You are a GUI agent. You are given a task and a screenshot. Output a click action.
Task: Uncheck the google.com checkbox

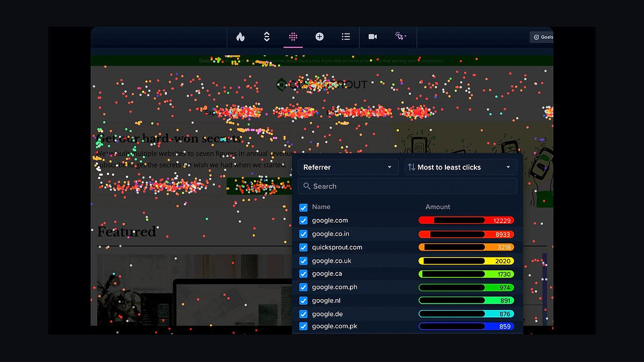pos(303,220)
